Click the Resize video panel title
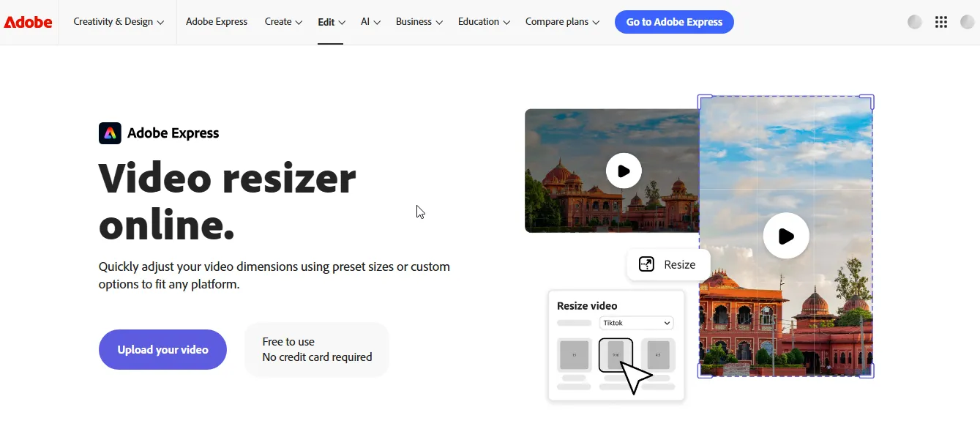Screen dimensions: 980x440 pyautogui.click(x=587, y=306)
